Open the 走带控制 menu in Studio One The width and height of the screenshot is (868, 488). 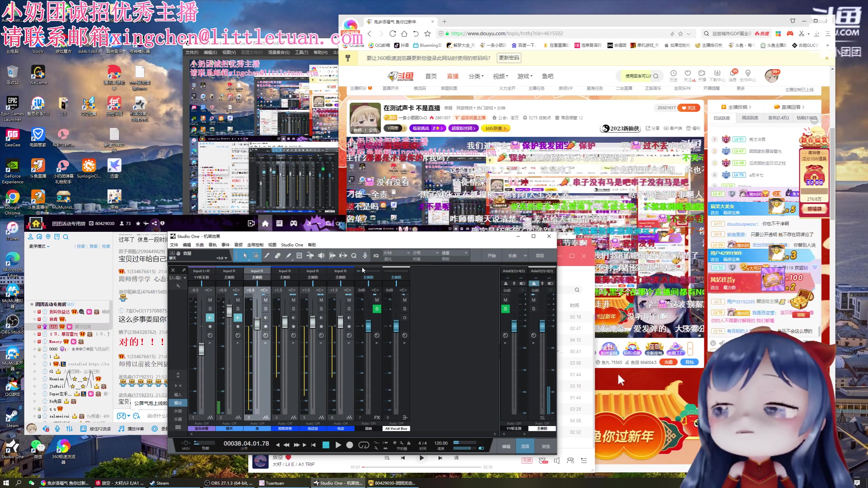click(x=255, y=245)
